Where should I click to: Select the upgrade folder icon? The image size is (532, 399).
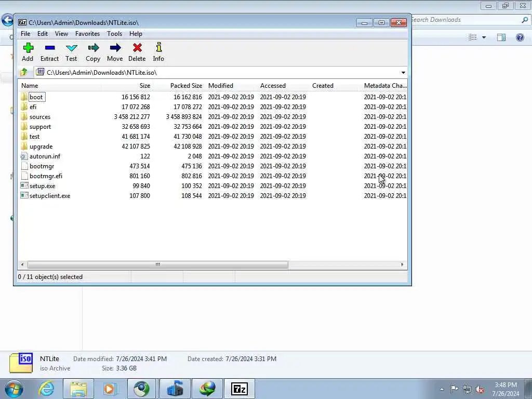[x=24, y=146]
